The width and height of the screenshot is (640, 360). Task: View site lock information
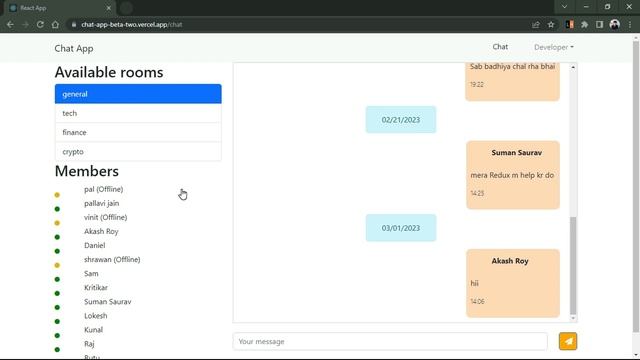(x=74, y=24)
